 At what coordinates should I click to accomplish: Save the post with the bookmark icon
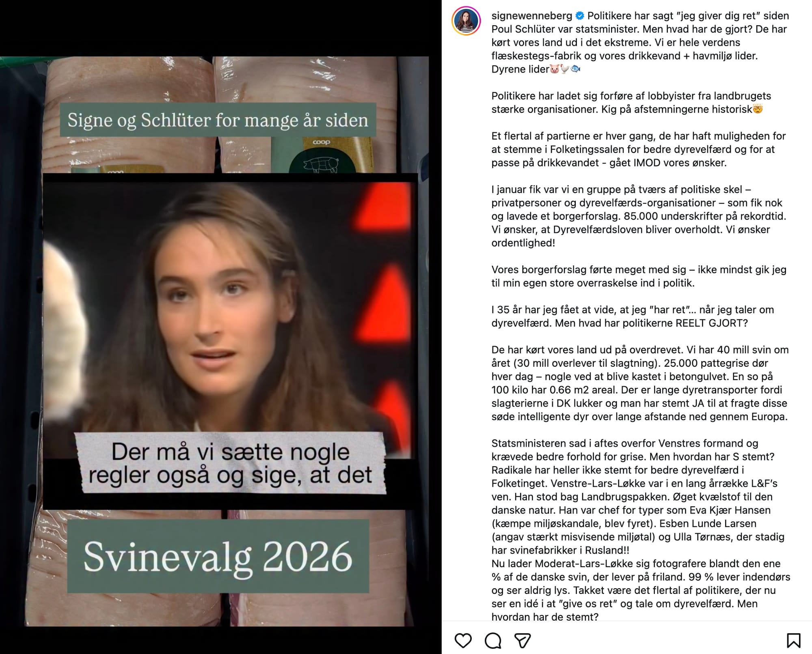(793, 641)
